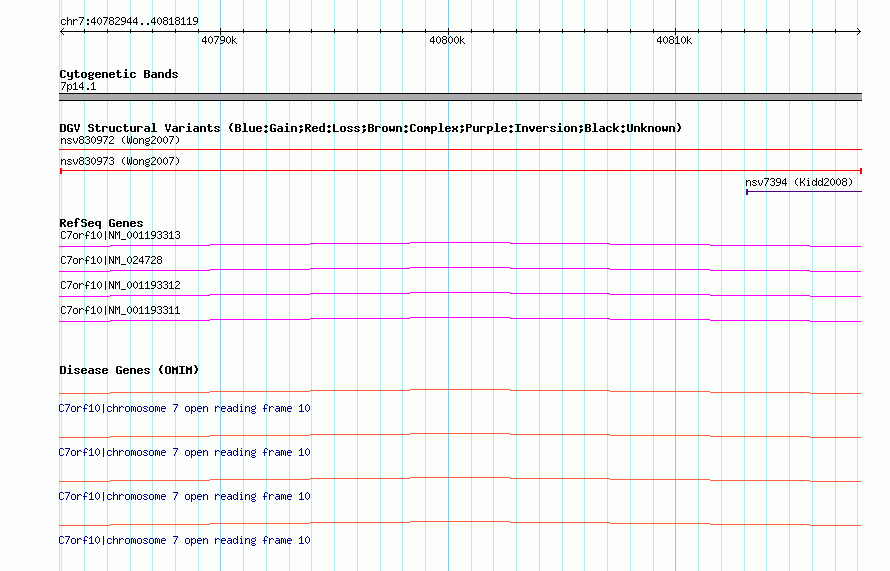Click the RefSeq Genes track title
Screen dimensions: 890x571
tap(102, 223)
